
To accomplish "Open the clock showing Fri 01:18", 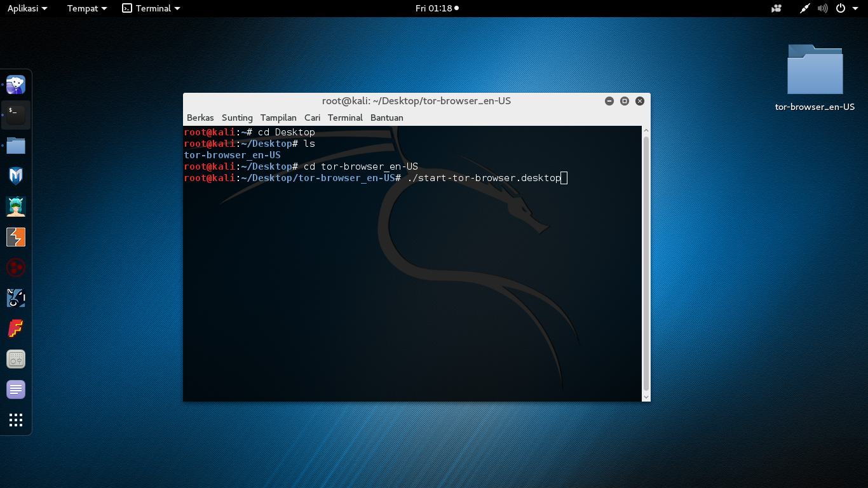I will tap(437, 8).
